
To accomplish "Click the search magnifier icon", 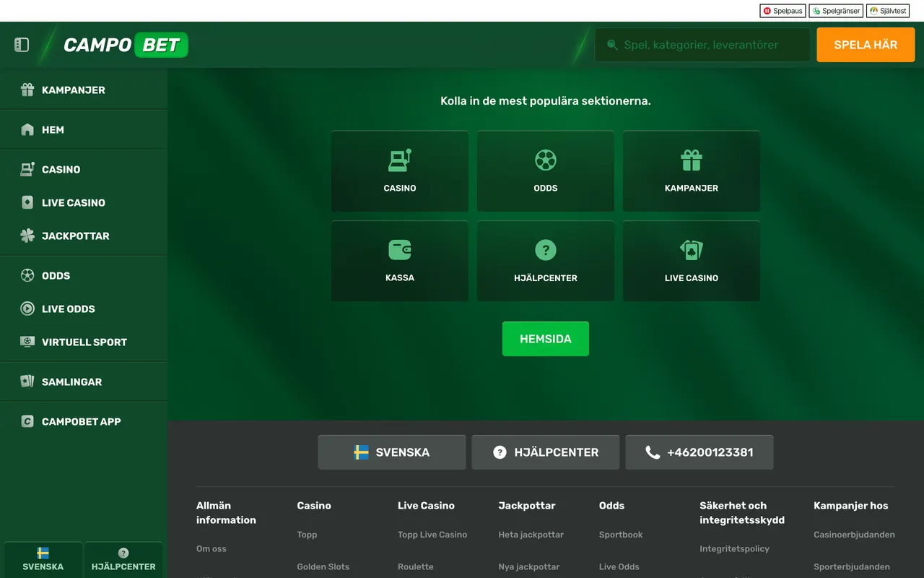I will 612,45.
